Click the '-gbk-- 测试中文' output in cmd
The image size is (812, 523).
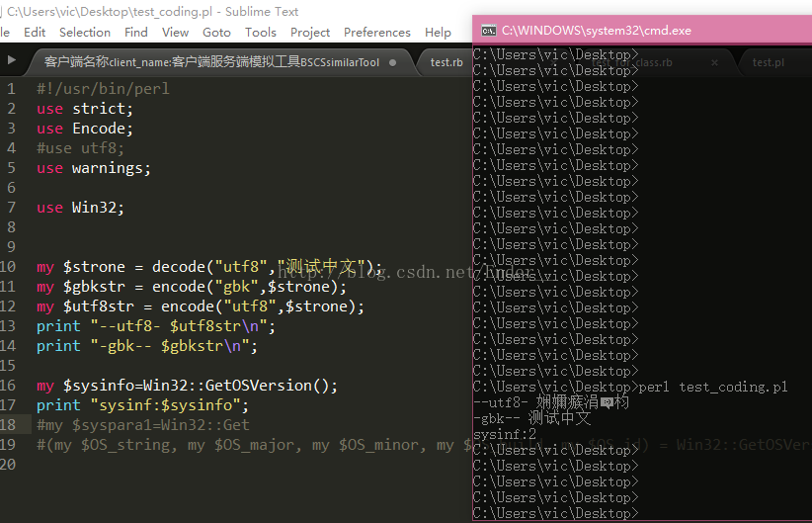531,418
